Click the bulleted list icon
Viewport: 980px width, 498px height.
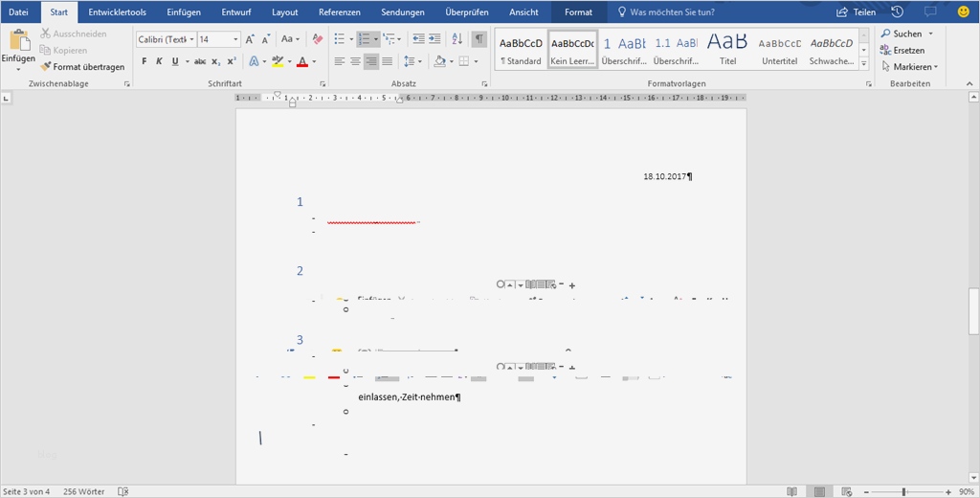[x=340, y=39]
